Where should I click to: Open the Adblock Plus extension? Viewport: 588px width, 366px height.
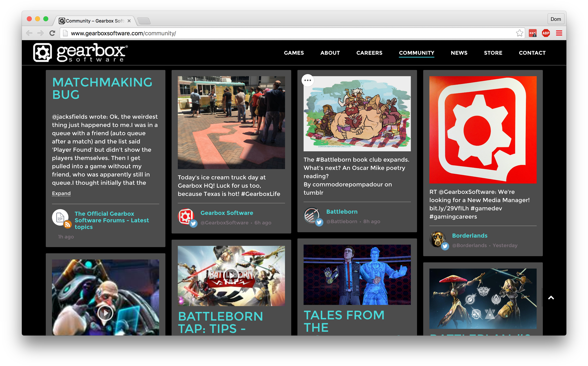(546, 33)
